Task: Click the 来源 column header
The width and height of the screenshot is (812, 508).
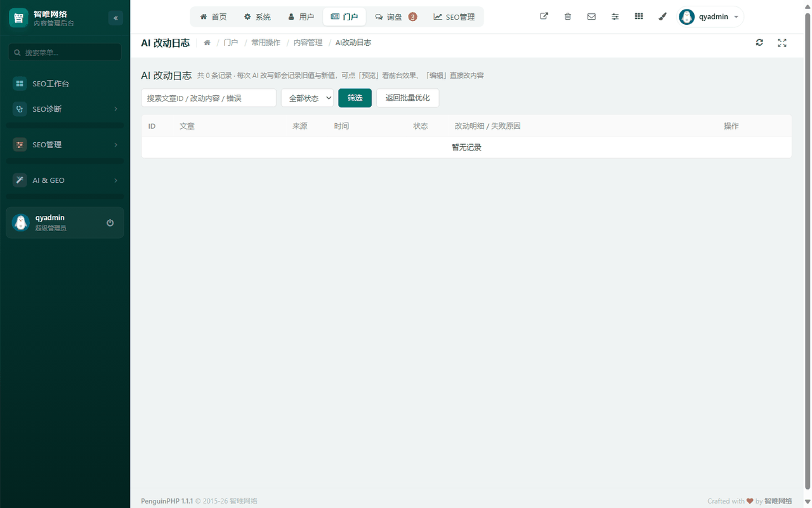Action: (x=300, y=126)
